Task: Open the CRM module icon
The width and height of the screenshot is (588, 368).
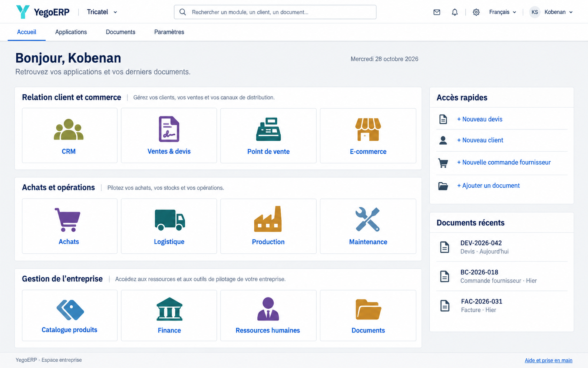Action: pos(69,129)
